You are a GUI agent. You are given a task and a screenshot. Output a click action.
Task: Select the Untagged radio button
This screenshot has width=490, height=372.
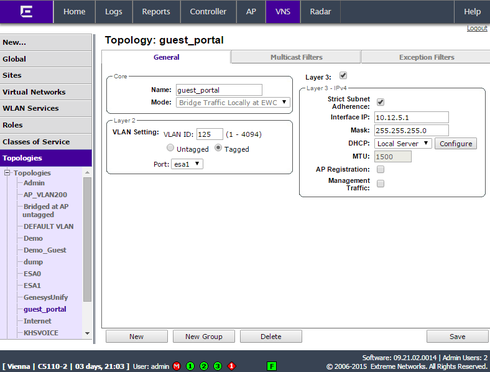[x=170, y=148]
